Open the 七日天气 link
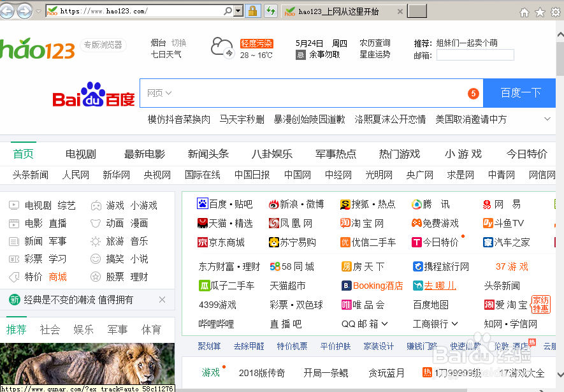The image size is (564, 392). tap(166, 55)
